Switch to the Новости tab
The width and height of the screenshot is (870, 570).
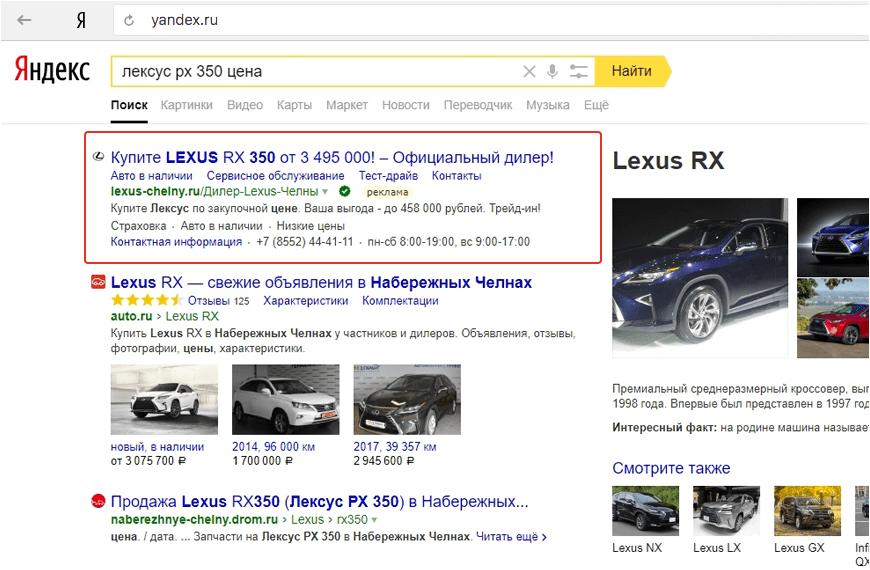point(405,105)
